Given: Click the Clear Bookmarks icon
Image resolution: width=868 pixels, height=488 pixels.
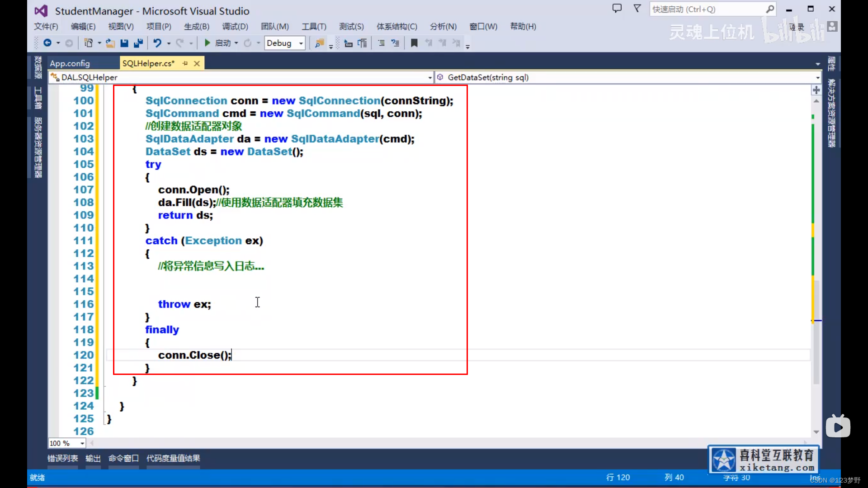Looking at the screenshot, I should pyautogui.click(x=457, y=43).
